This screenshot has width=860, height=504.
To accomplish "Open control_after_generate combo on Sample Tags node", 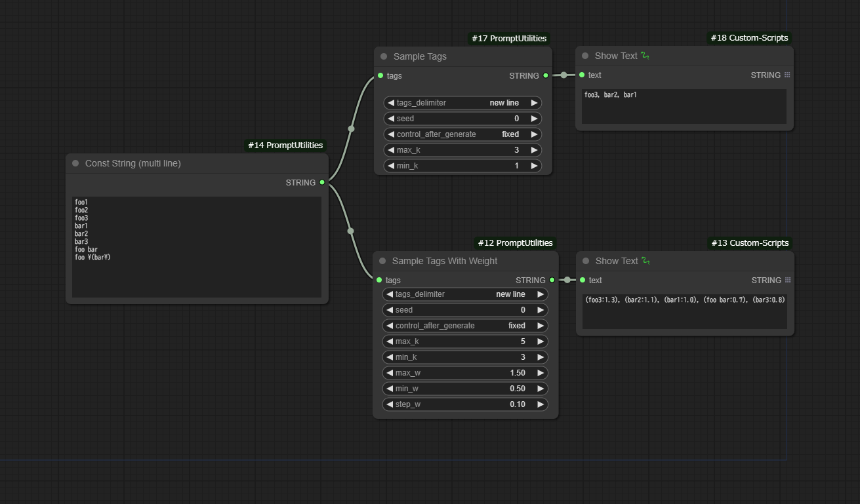I will pos(462,134).
